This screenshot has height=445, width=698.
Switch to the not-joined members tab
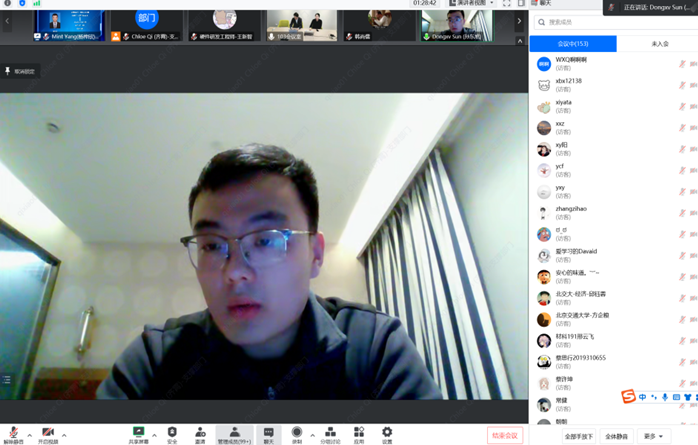point(660,44)
